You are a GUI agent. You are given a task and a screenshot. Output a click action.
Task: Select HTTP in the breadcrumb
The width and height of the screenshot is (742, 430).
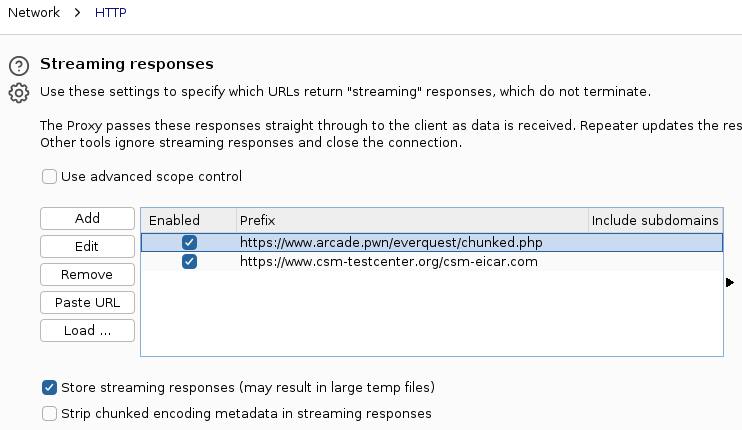click(x=111, y=13)
